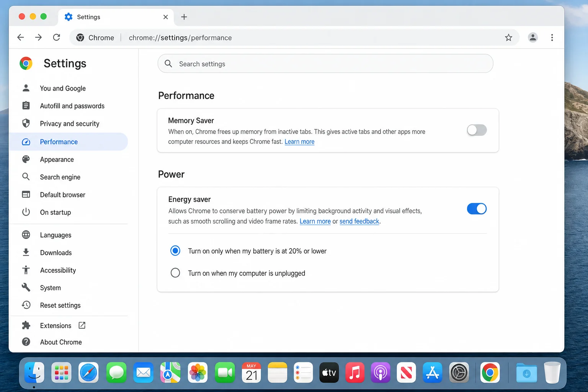Image resolution: width=588 pixels, height=392 pixels.
Task: Click the Default browser icon
Action: (x=26, y=194)
